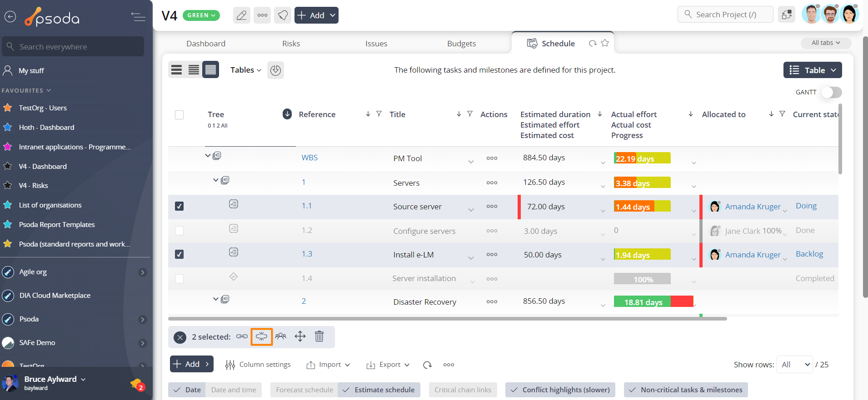Screen dimensions: 868x400
Task: Open the more options icon in bottom toolbar
Action: pos(449,365)
